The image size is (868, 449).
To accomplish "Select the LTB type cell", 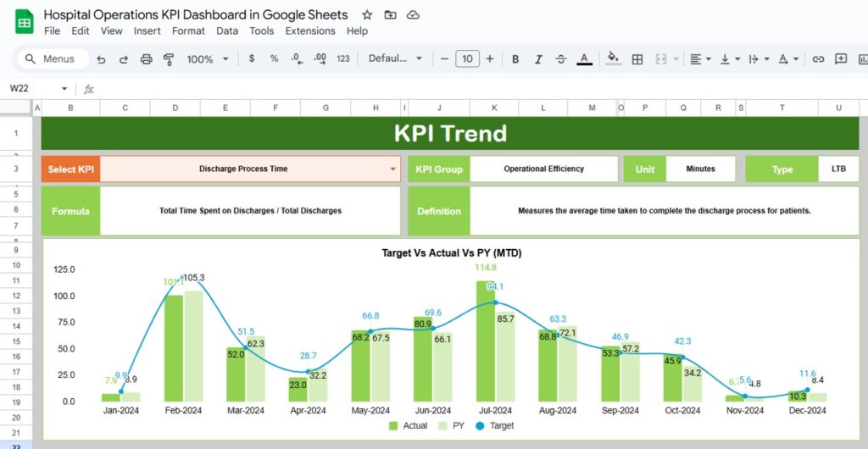I will 838,169.
